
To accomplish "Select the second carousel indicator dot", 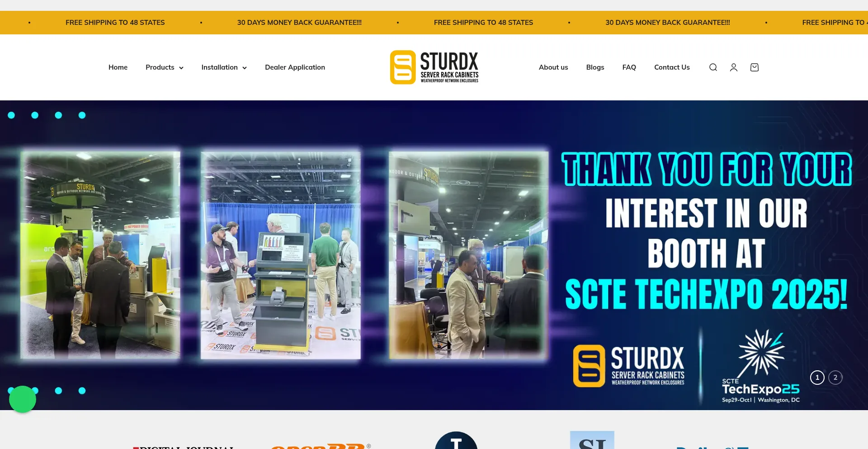I will [x=35, y=115].
